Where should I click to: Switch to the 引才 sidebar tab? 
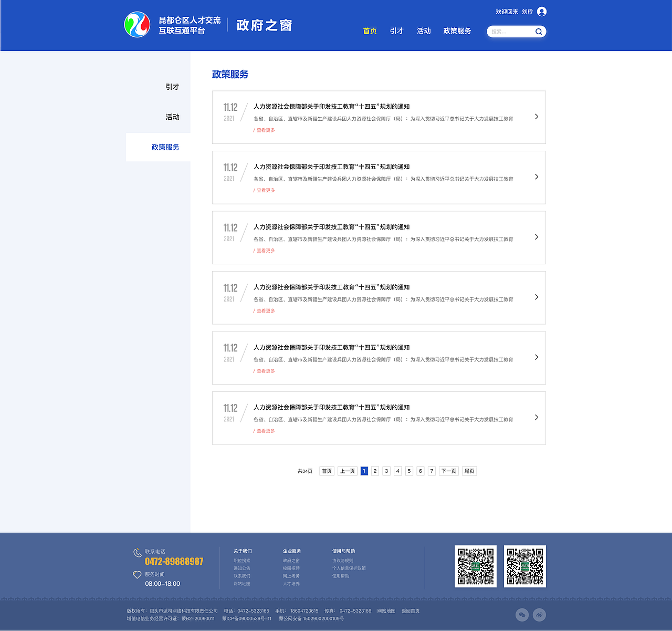pos(172,87)
